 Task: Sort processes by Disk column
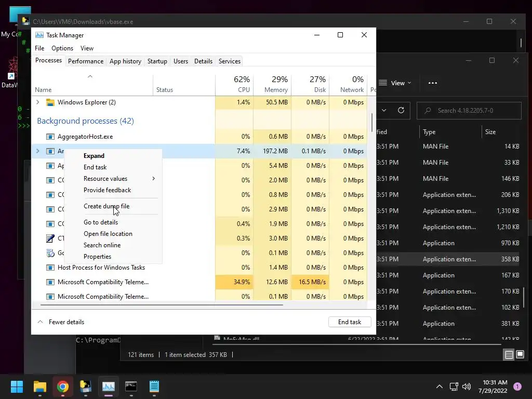click(310, 84)
